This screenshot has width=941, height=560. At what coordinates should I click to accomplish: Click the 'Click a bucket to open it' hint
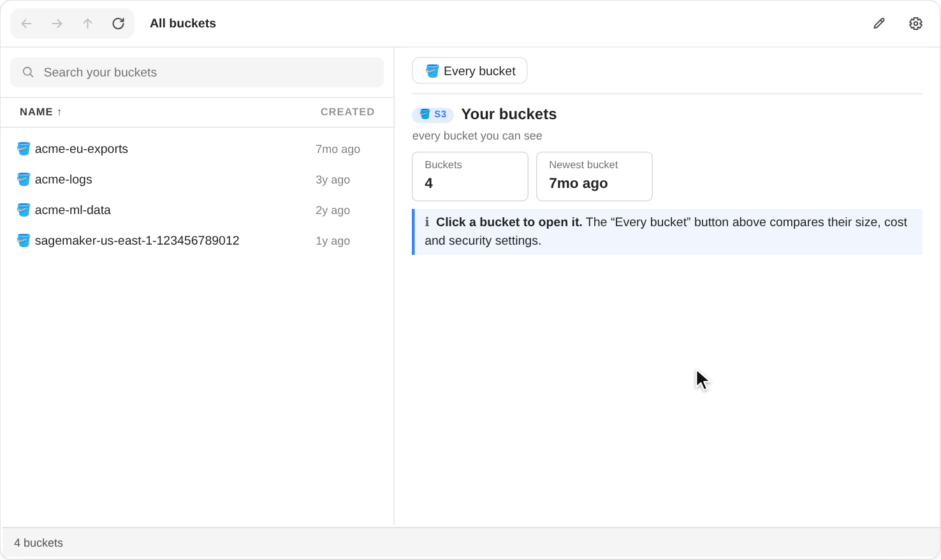click(509, 222)
